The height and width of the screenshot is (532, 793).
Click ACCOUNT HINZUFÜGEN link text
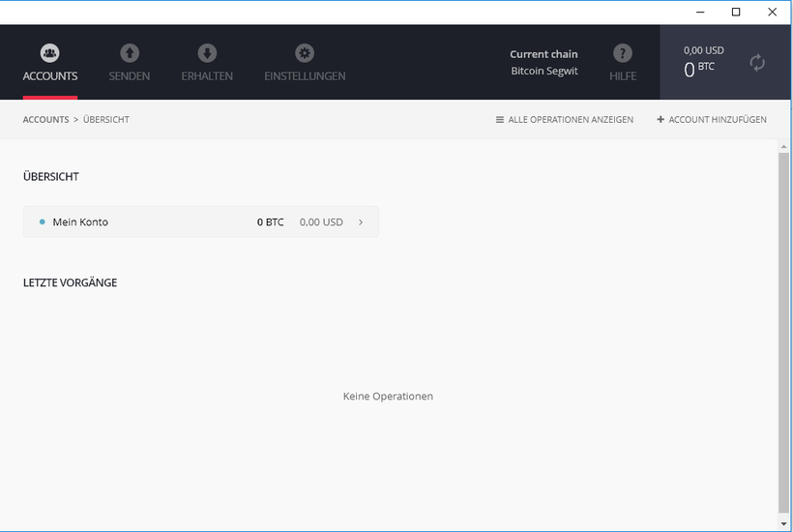pos(718,120)
